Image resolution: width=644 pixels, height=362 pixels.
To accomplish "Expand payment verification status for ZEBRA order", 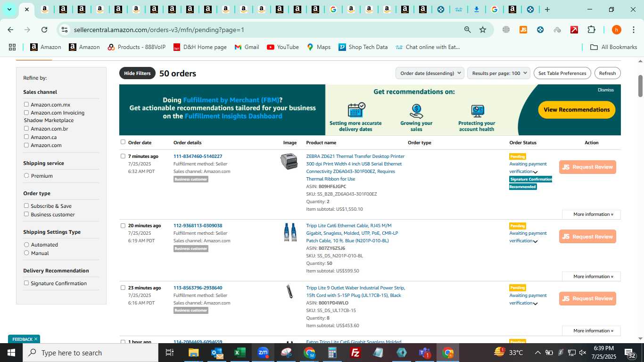I will pos(535,172).
